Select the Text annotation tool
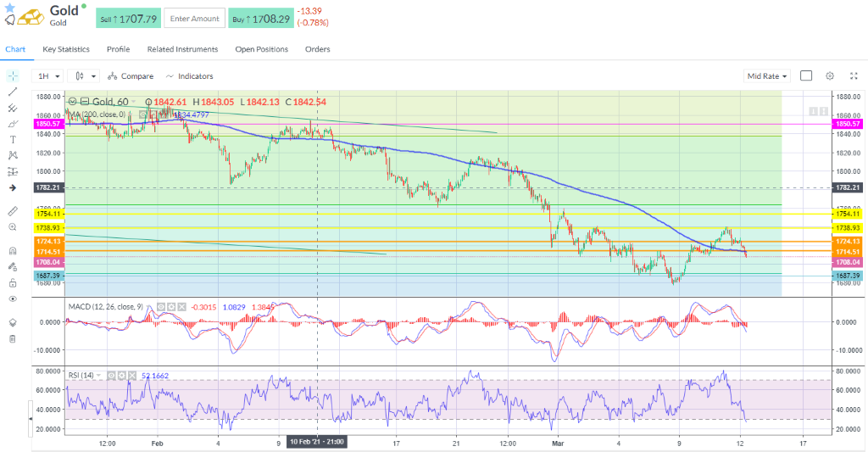Viewport: 868px width, 452px height. (x=13, y=140)
